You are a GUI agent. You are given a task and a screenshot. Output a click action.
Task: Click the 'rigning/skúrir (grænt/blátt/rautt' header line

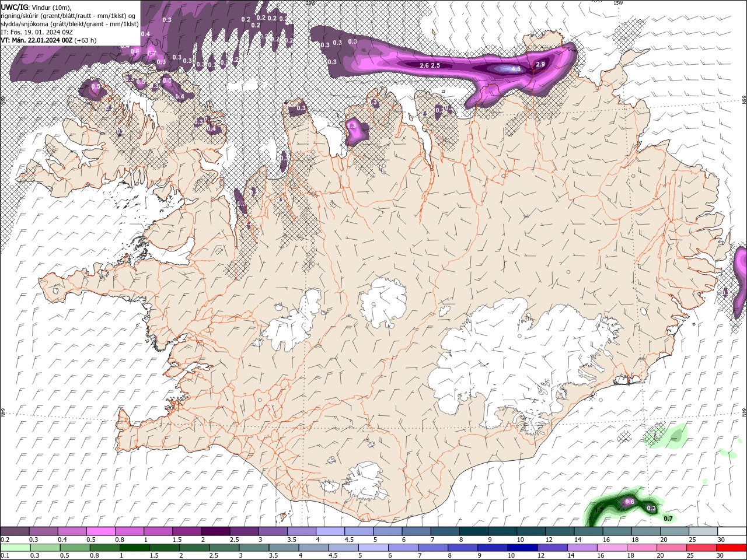[68, 16]
